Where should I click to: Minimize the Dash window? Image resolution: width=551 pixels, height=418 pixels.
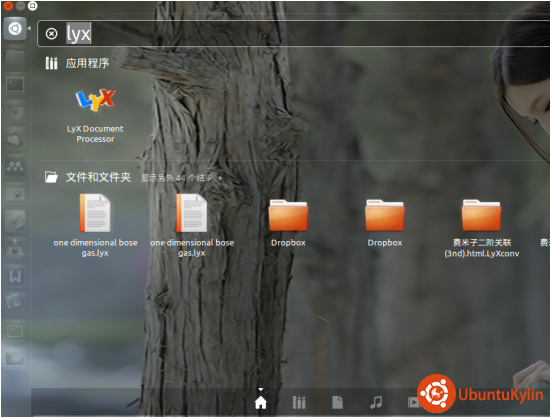pyautogui.click(x=21, y=6)
